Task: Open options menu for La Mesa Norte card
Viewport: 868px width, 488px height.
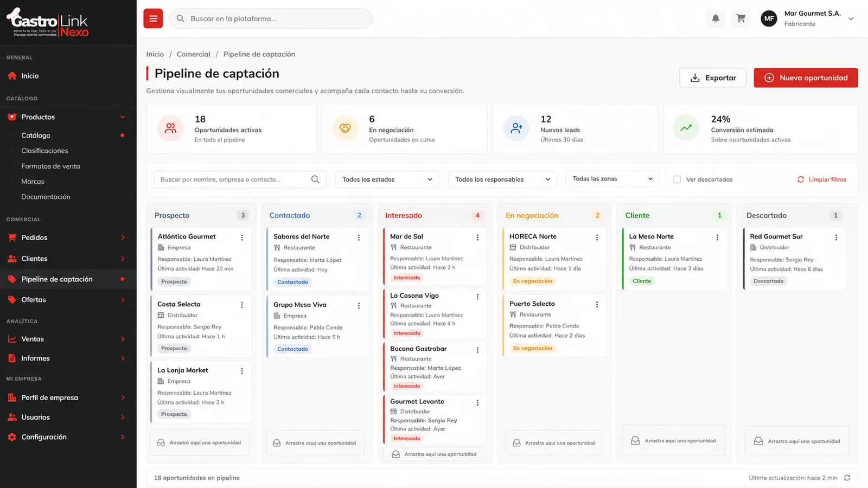Action: click(717, 237)
